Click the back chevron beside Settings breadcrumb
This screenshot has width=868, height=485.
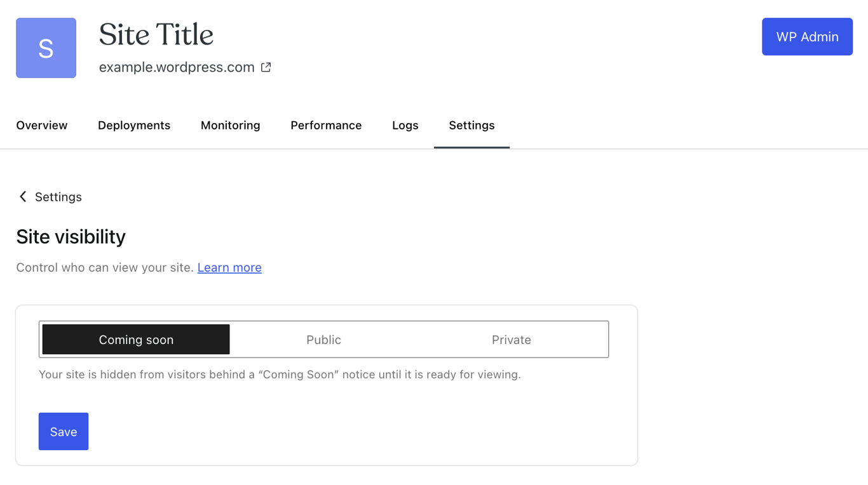pos(23,197)
